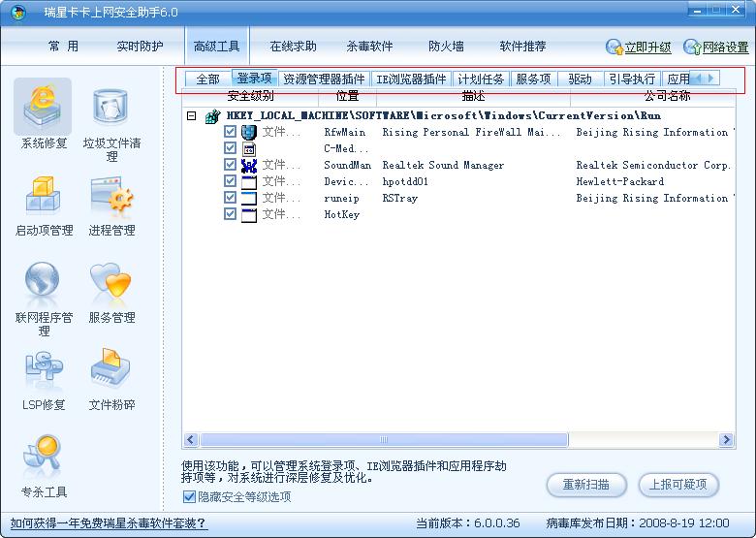The image size is (756, 538).
Task: Open the 杀毒软件 tab
Action: click(x=369, y=47)
